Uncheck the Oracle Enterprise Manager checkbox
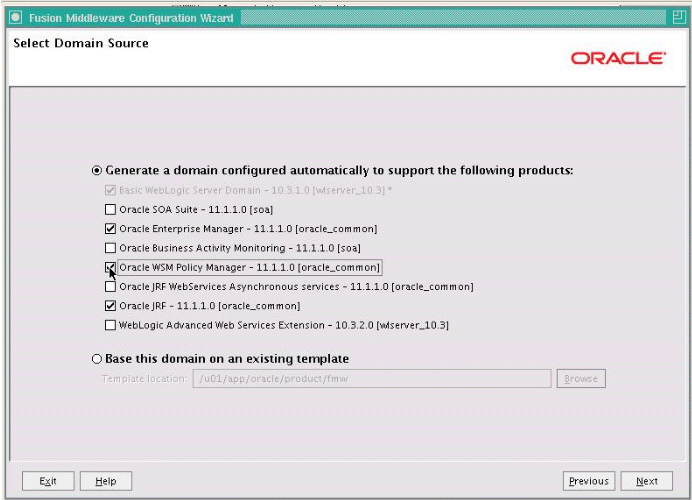Viewport: 692px width, 500px height. [x=110, y=229]
